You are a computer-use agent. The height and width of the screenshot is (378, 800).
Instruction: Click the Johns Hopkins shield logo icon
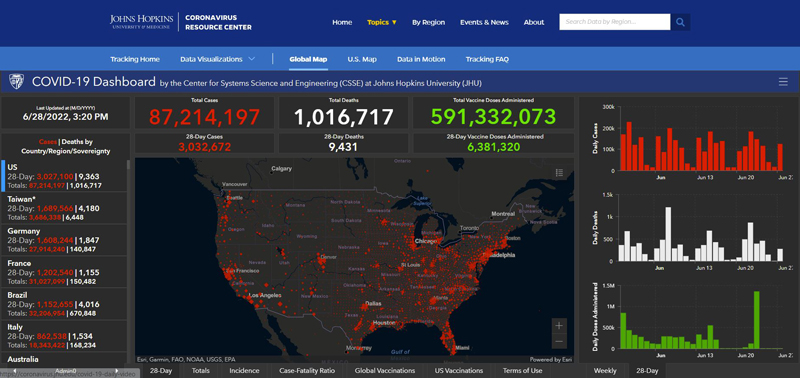pos(16,82)
